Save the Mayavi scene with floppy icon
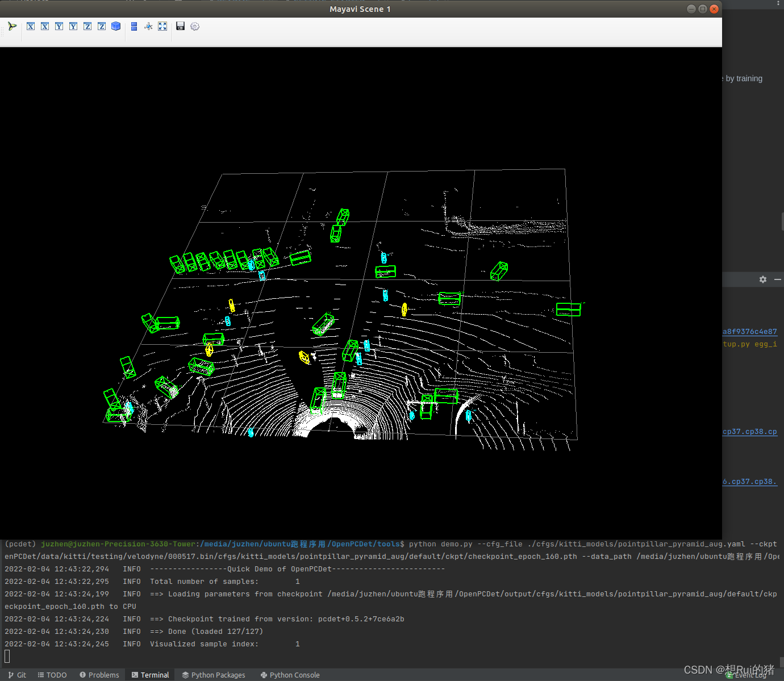The width and height of the screenshot is (784, 681). pos(181,26)
